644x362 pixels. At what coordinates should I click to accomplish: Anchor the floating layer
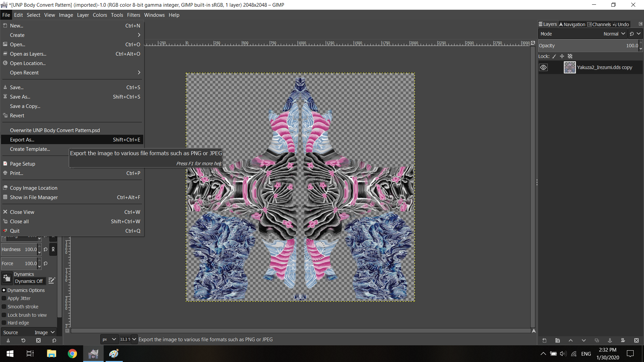[610, 341]
